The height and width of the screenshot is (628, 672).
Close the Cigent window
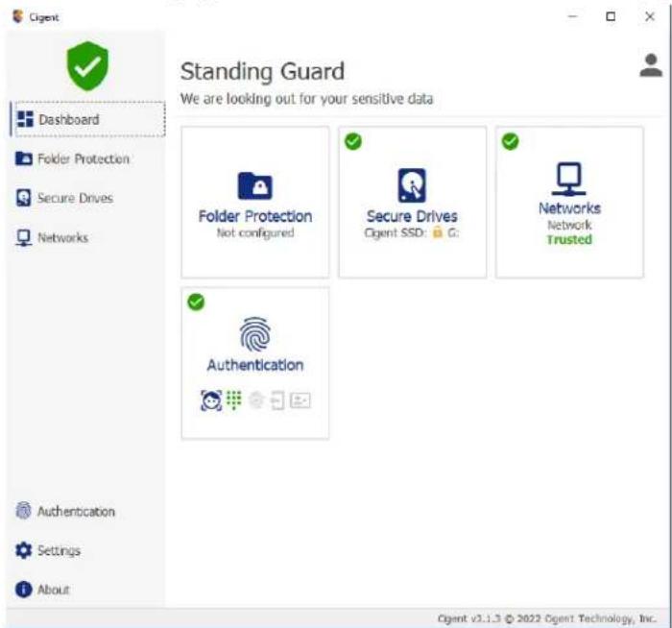point(650,16)
